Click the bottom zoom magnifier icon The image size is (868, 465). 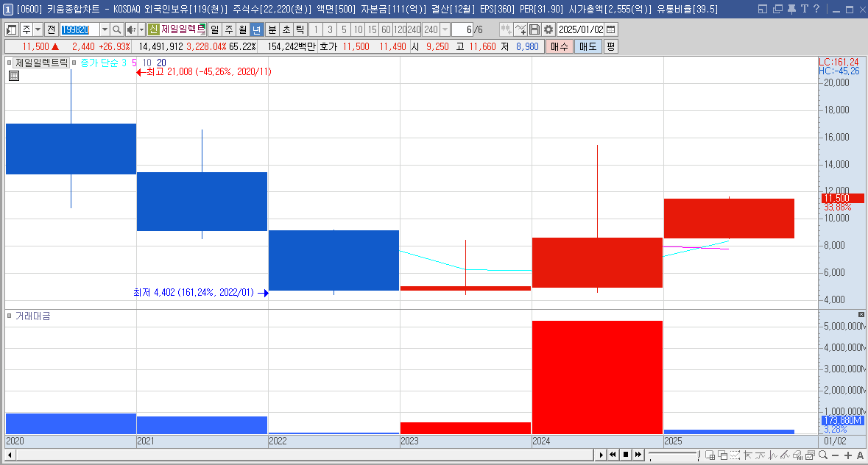click(823, 455)
